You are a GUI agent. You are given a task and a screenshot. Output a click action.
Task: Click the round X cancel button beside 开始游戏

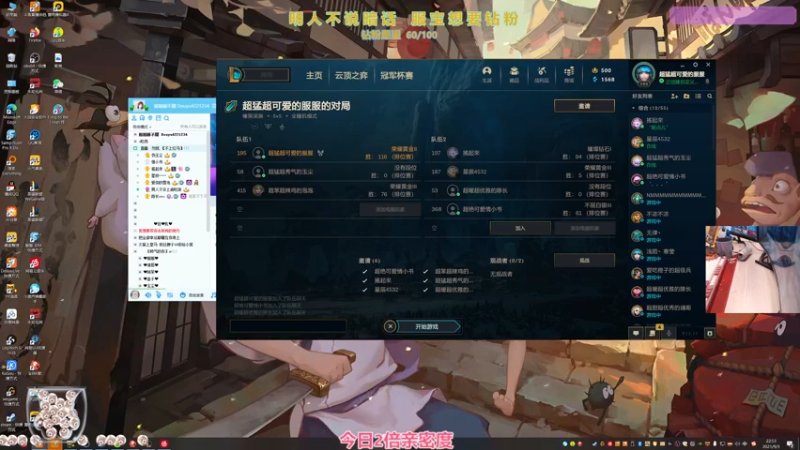[x=390, y=327]
